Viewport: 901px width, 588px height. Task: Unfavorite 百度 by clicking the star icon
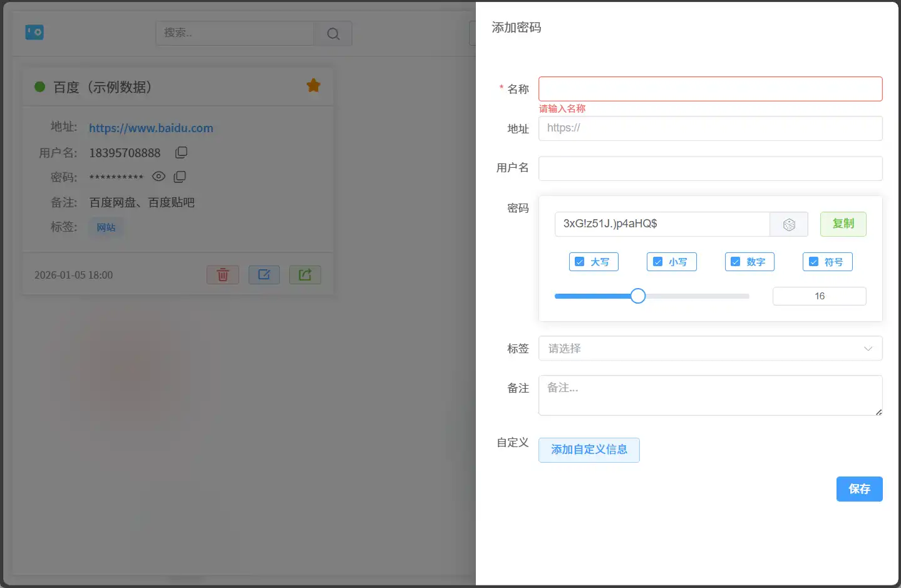tap(313, 86)
